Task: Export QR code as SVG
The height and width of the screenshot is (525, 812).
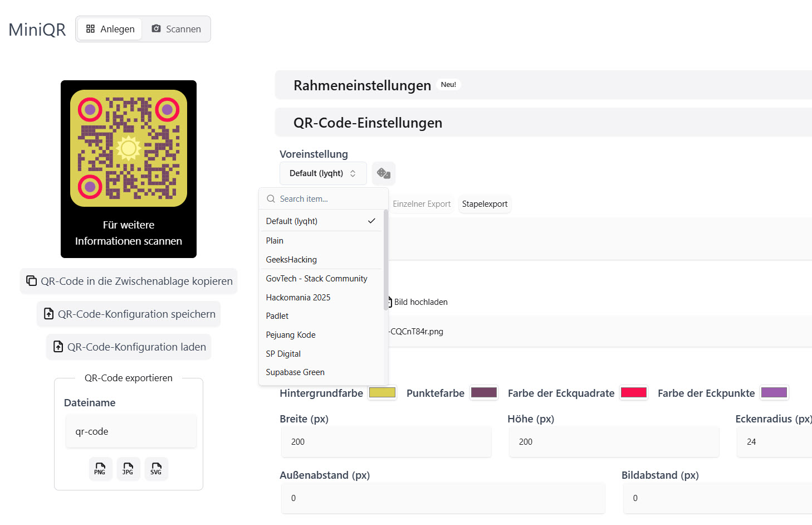Action: [156, 469]
